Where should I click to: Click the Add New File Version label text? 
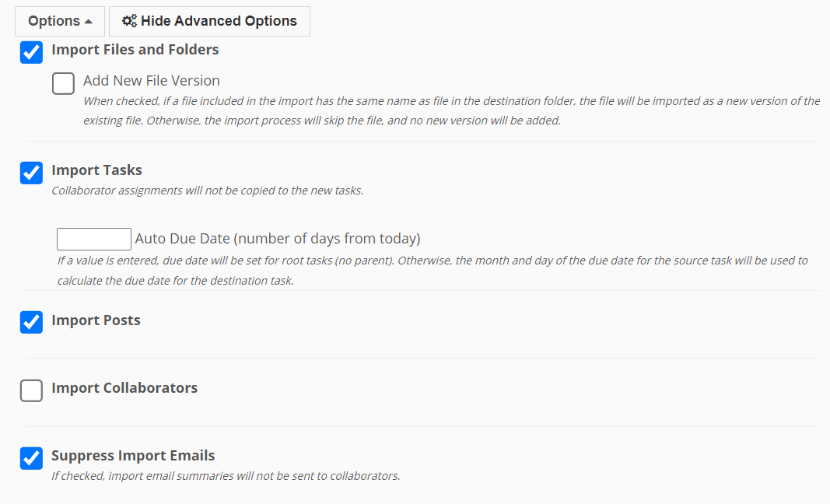coord(151,80)
